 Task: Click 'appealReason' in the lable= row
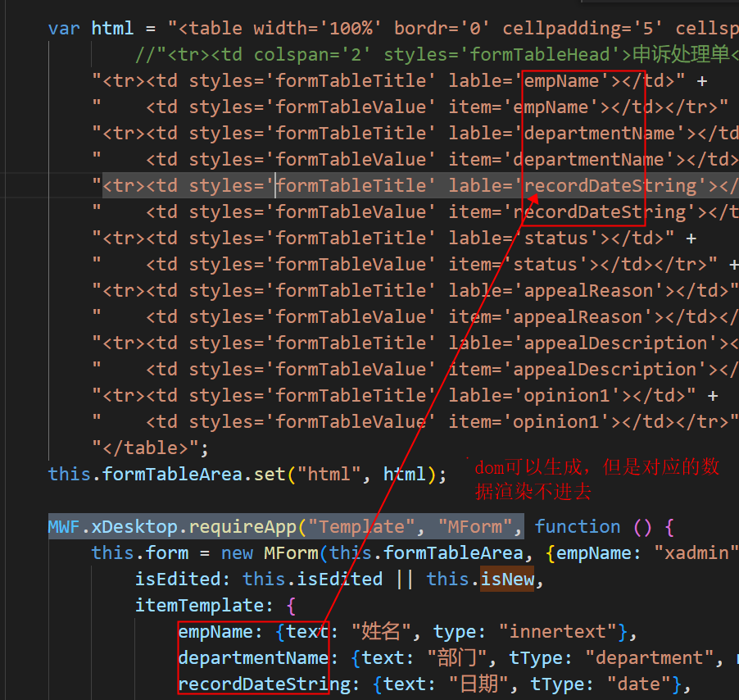pyautogui.click(x=588, y=291)
